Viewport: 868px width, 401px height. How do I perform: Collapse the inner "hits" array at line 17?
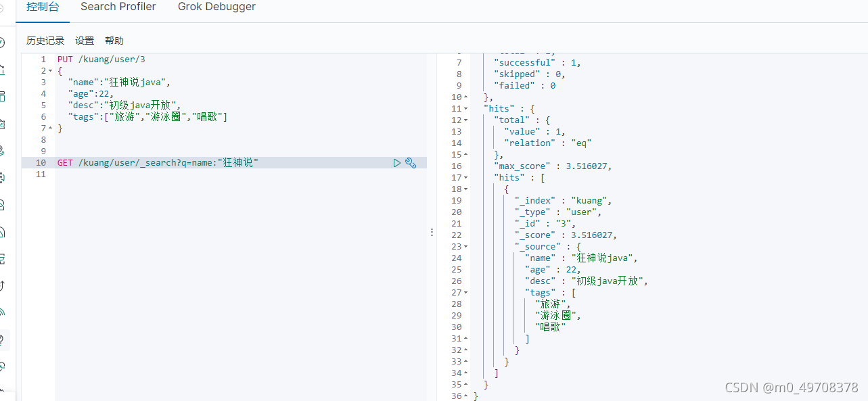pos(466,178)
